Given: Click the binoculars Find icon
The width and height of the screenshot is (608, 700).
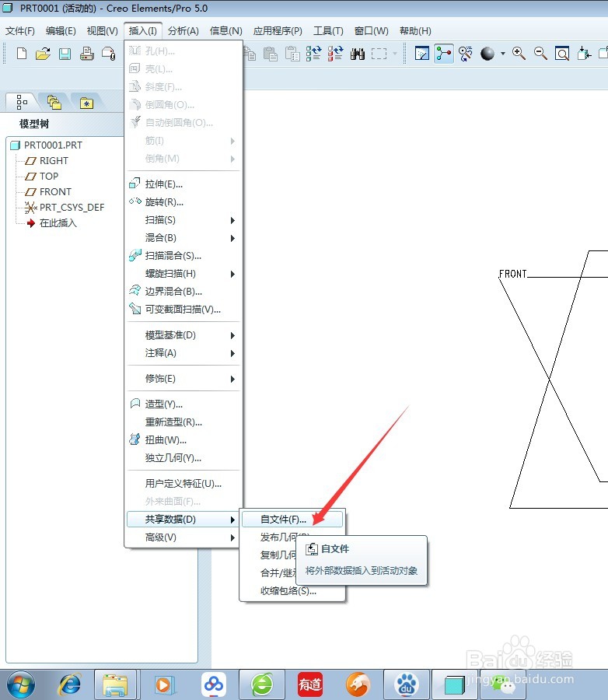Looking at the screenshot, I should tap(358, 54).
